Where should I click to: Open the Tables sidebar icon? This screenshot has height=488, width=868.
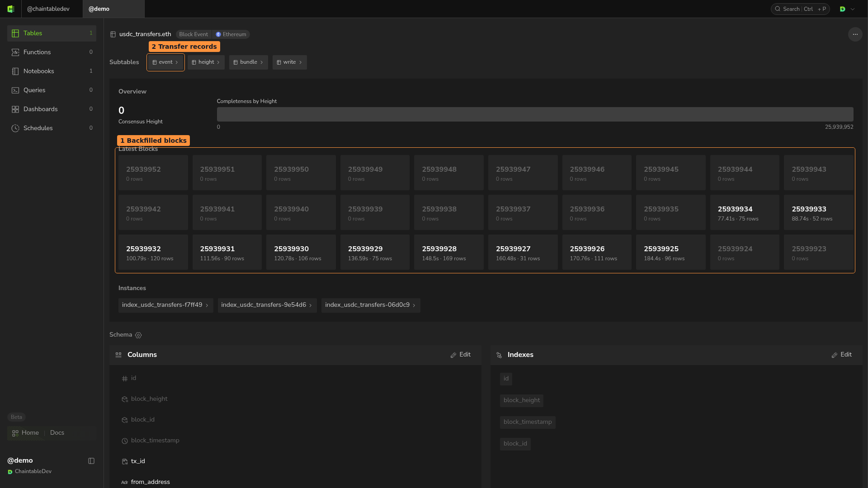pos(15,33)
